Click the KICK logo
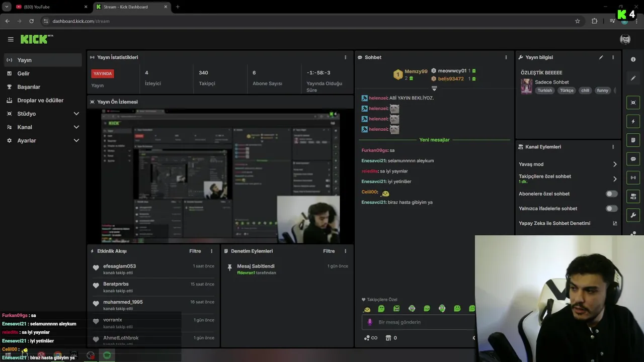Image resolution: width=644 pixels, height=362 pixels. pyautogui.click(x=37, y=39)
